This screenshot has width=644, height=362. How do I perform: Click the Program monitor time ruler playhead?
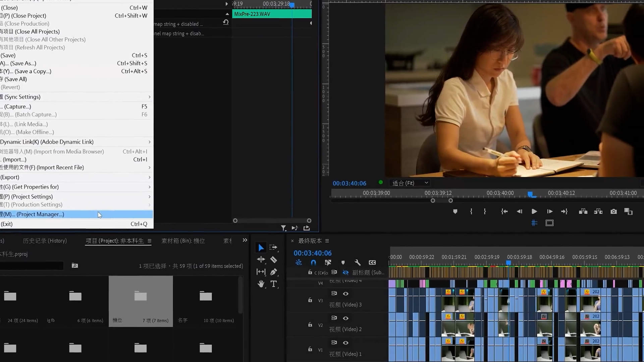[x=531, y=194]
